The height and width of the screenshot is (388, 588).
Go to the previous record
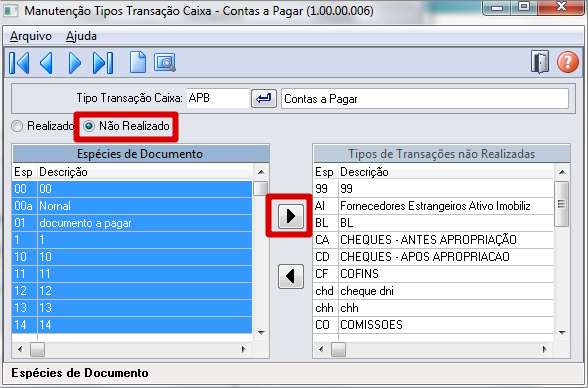tap(46, 63)
